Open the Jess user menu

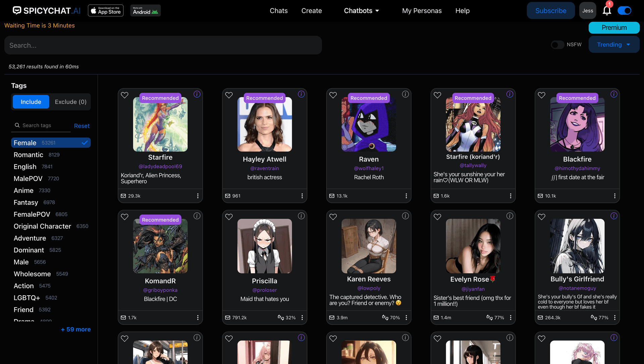point(587,11)
